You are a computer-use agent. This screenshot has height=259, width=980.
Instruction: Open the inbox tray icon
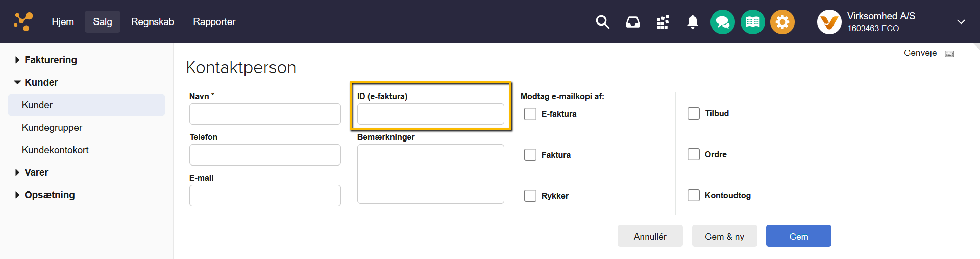tap(632, 22)
